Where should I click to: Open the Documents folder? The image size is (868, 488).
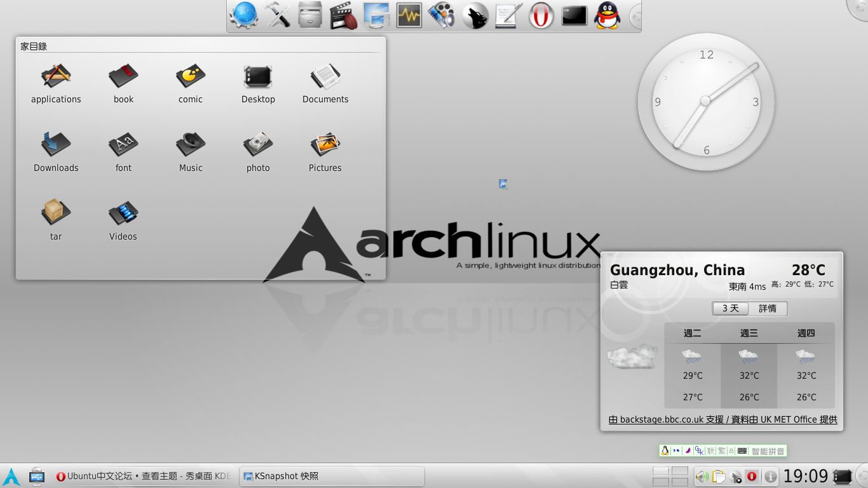pyautogui.click(x=325, y=84)
